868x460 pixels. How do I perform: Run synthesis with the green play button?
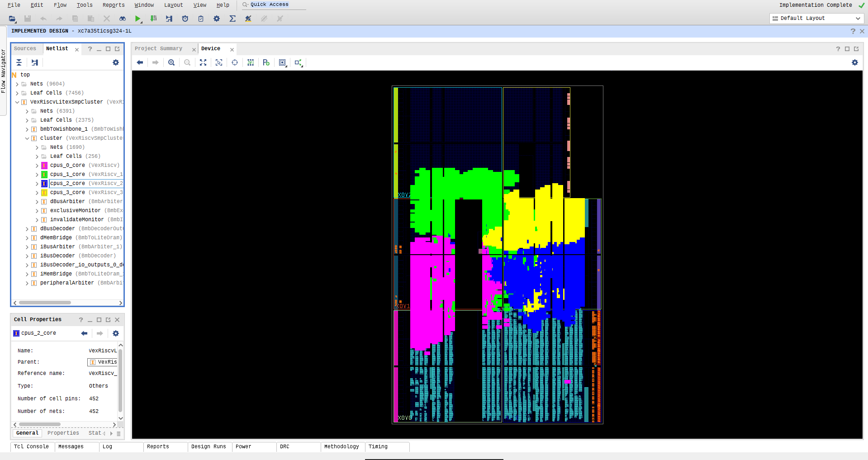click(138, 19)
